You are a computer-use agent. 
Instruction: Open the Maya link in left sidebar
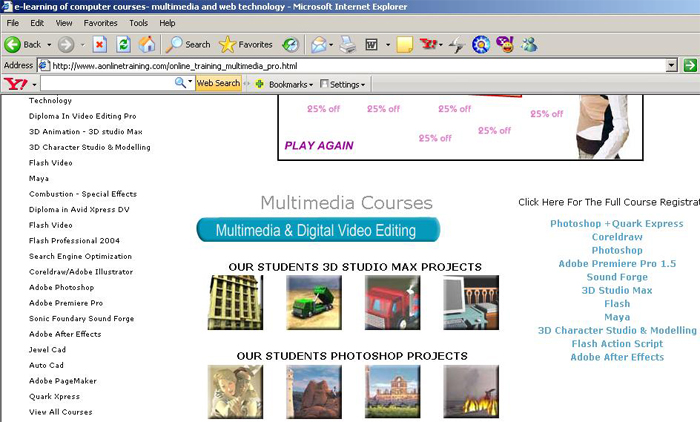pyautogui.click(x=39, y=179)
